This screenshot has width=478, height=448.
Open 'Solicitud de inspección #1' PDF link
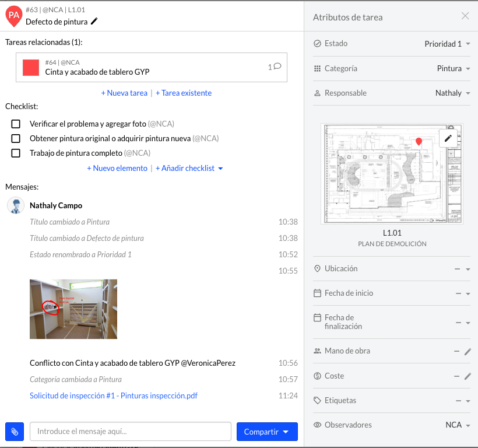pyautogui.click(x=114, y=395)
